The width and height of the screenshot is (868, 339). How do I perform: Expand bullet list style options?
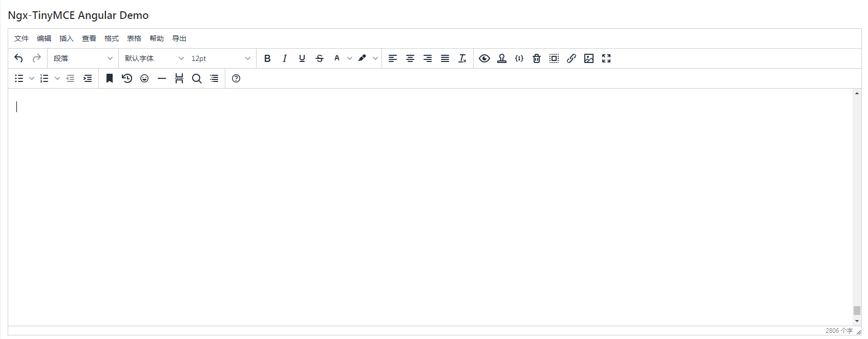32,78
